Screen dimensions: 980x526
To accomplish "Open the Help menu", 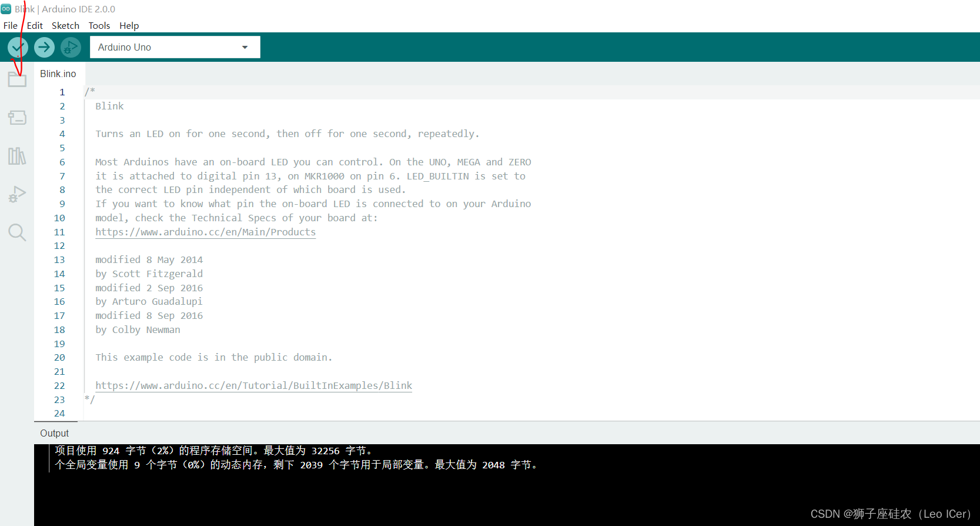I will click(x=129, y=25).
